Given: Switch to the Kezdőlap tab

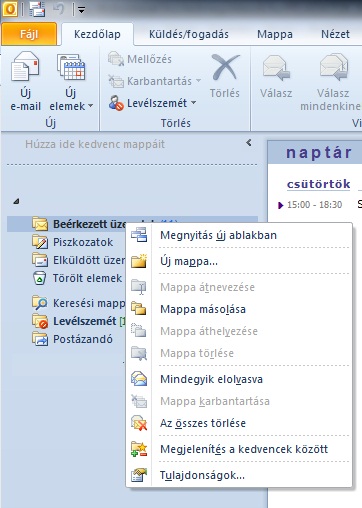Looking at the screenshot, I should (97, 34).
